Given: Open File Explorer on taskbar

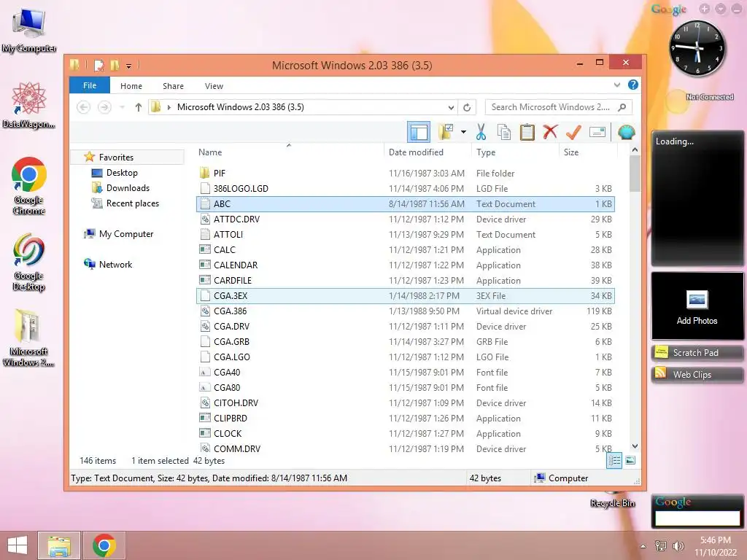Looking at the screenshot, I should pyautogui.click(x=59, y=545).
